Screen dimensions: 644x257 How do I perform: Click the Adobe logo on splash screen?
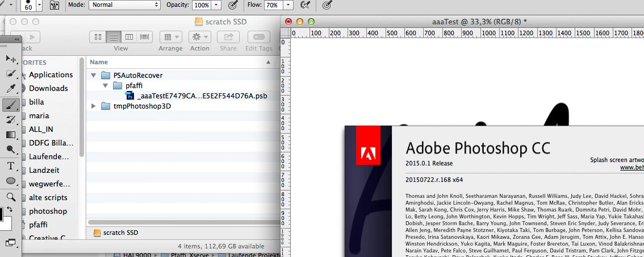point(368,145)
